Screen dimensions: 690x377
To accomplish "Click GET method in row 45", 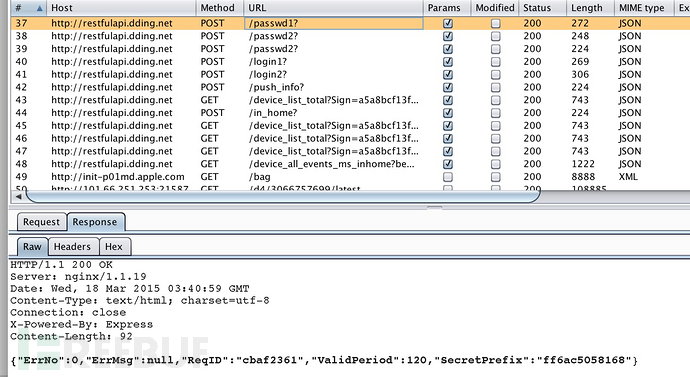I will (209, 125).
